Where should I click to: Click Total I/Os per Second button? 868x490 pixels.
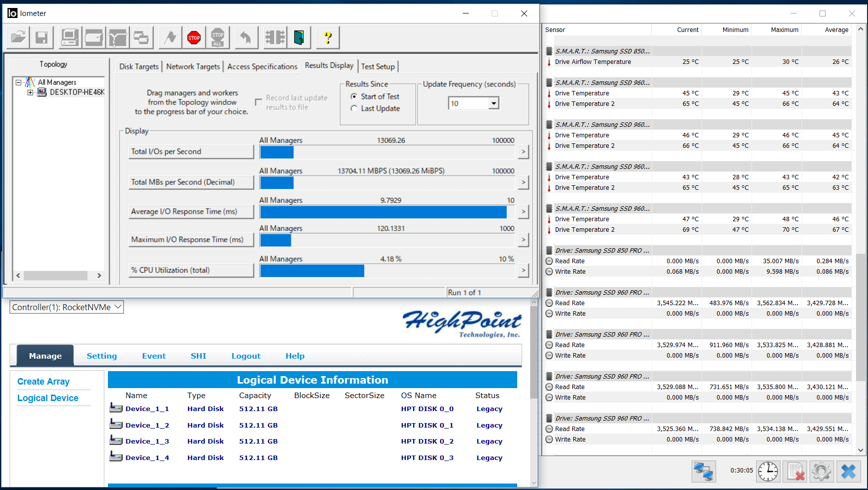(x=191, y=152)
